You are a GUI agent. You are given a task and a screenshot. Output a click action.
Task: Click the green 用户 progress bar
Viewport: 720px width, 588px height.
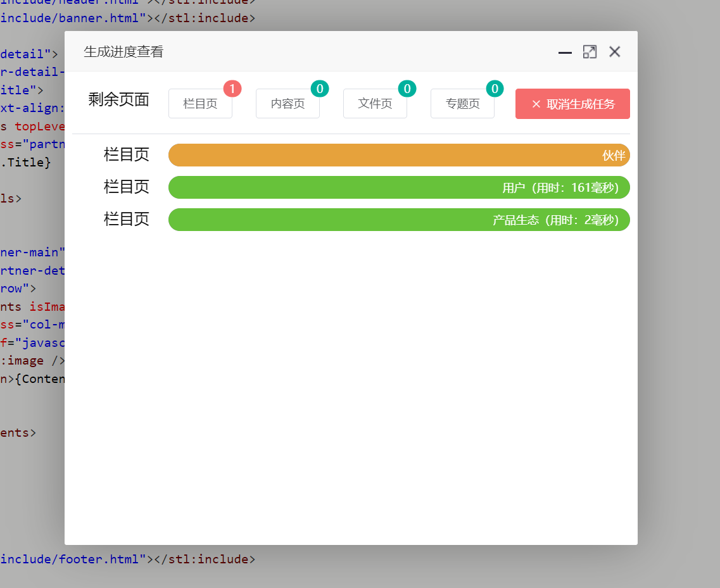coord(399,187)
